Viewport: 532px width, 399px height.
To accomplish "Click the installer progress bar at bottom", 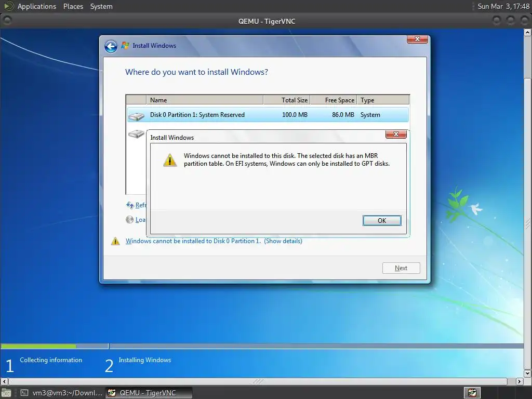I will pos(262,346).
